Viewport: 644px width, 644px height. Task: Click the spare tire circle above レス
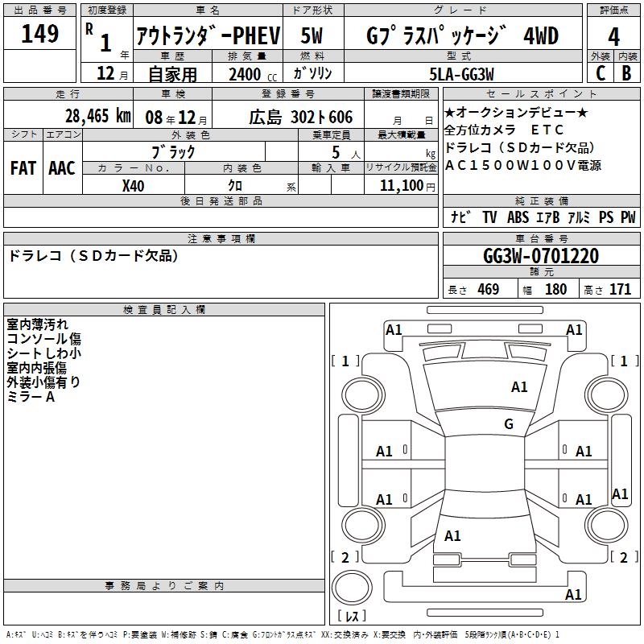352,587
